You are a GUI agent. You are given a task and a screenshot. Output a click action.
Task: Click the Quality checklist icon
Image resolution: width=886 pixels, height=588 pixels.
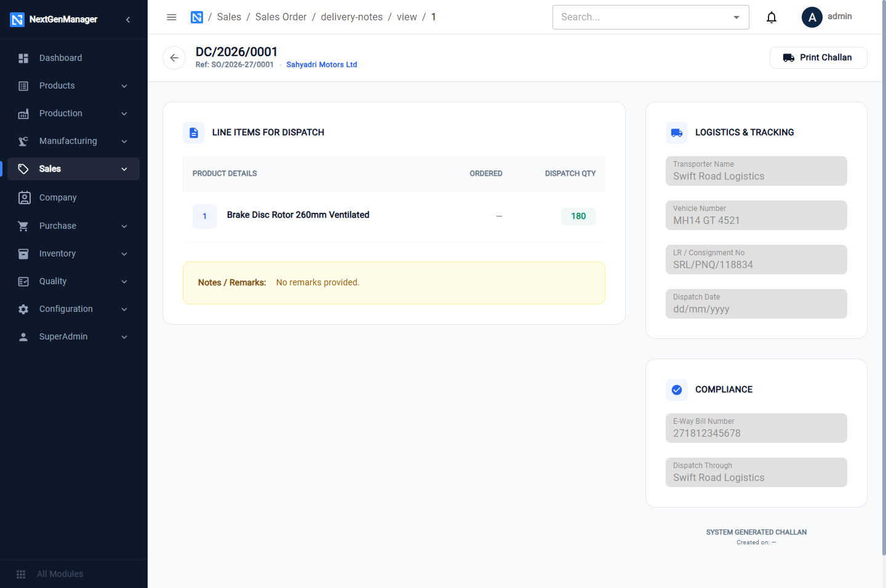click(x=23, y=281)
